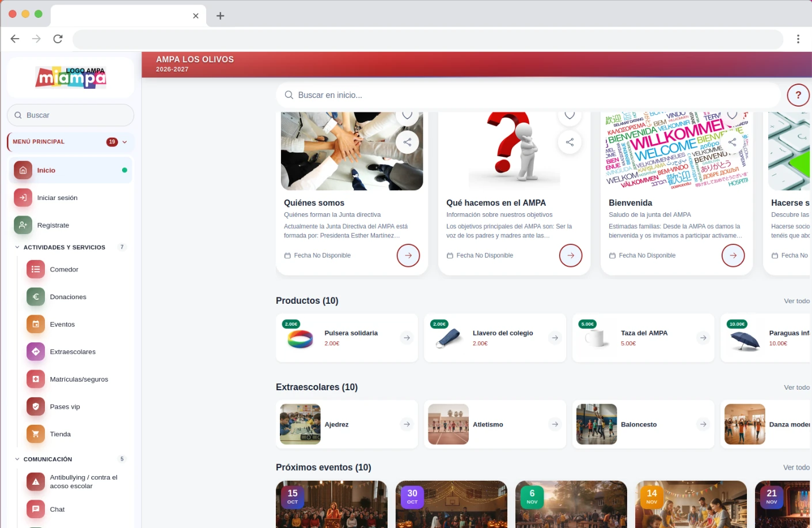Viewport: 812px width, 528px height.
Task: Open the Inicio home icon in sidebar
Action: (23, 170)
